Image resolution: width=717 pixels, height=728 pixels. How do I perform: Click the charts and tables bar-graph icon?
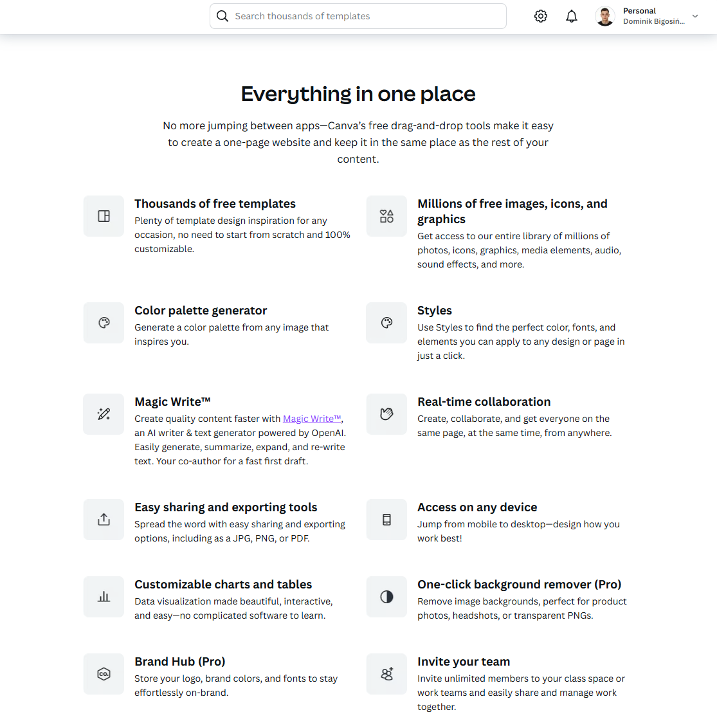tap(104, 597)
